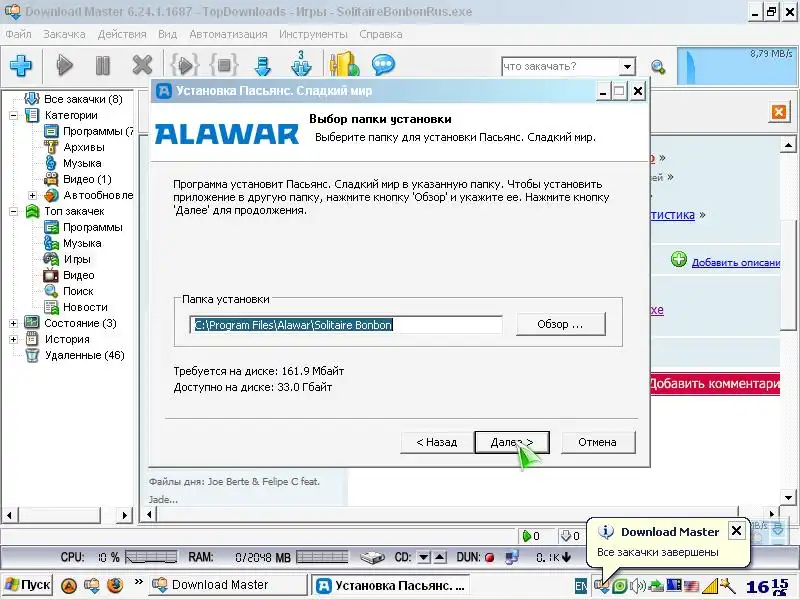Start download with the play toolbar icon
The width and height of the screenshot is (800, 600).
[64, 65]
